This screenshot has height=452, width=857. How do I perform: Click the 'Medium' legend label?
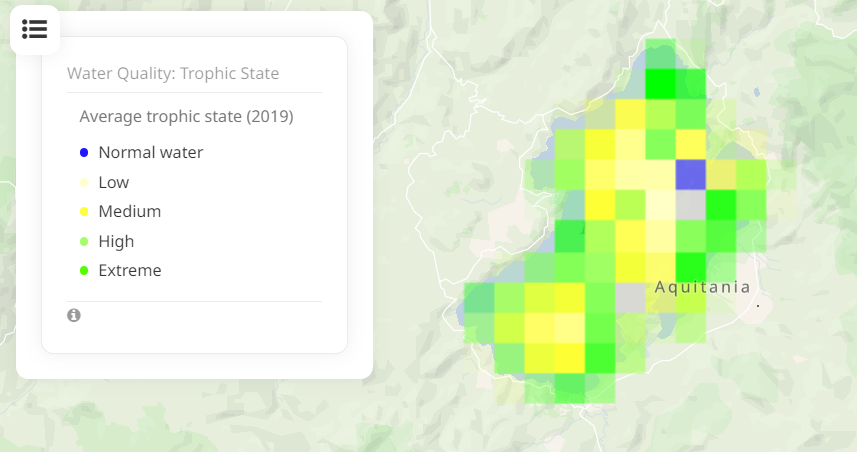130,212
